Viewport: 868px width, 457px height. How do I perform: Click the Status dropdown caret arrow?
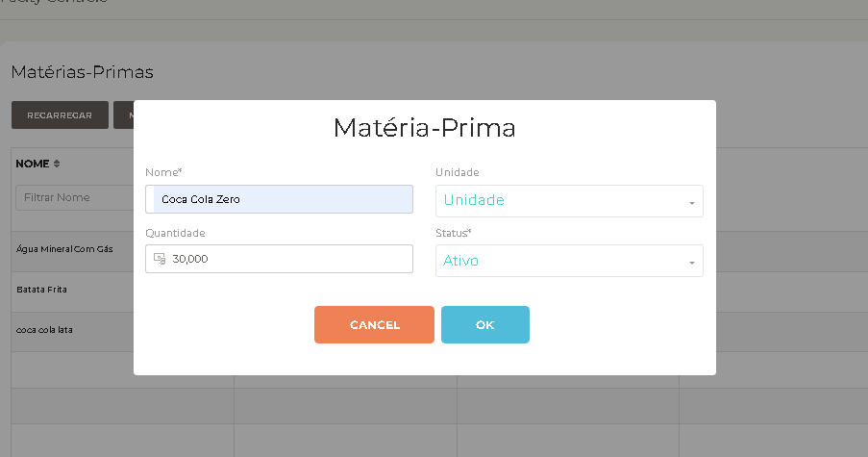coord(691,263)
